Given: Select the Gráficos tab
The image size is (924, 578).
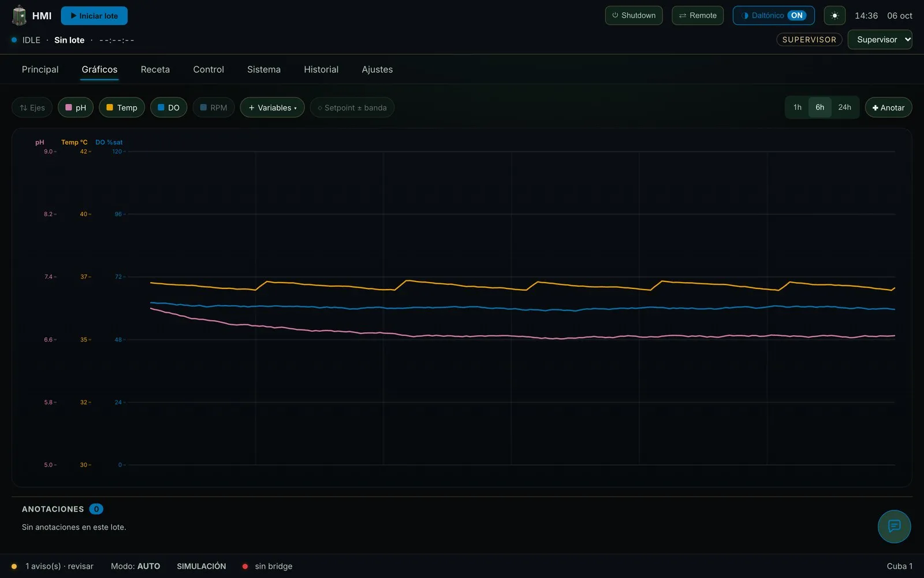Looking at the screenshot, I should click(x=99, y=69).
